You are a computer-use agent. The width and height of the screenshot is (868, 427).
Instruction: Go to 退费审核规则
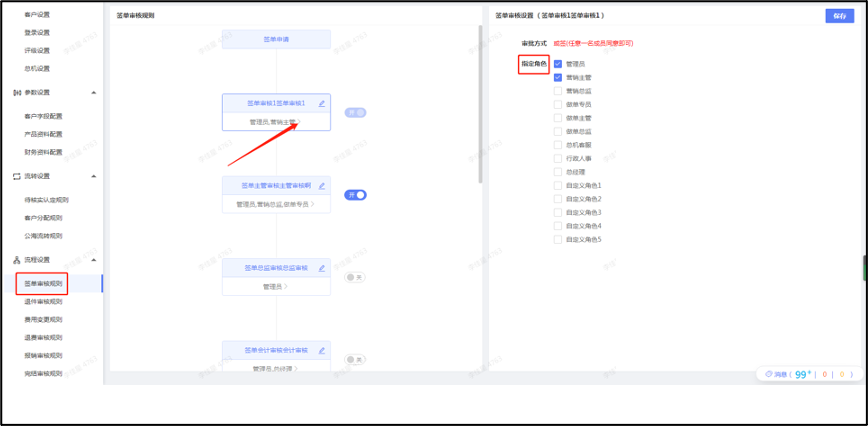[x=43, y=337]
